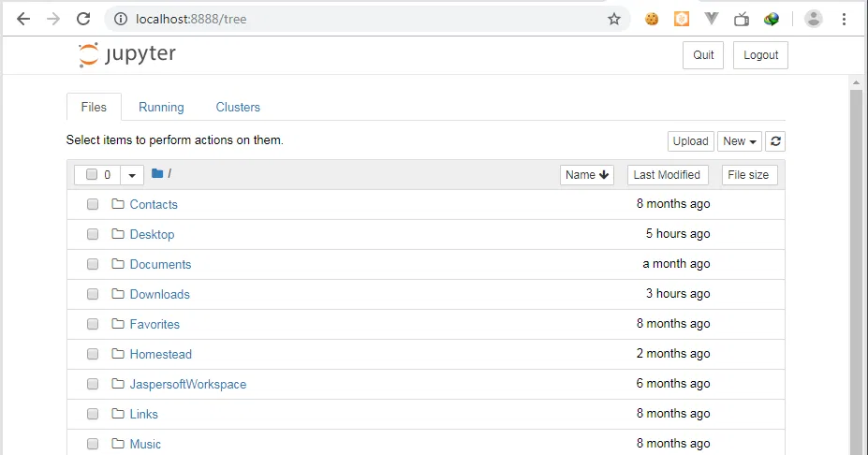The height and width of the screenshot is (455, 868).
Task: Click the address bar URL localhost:8888/tree
Action: pyautogui.click(x=191, y=19)
